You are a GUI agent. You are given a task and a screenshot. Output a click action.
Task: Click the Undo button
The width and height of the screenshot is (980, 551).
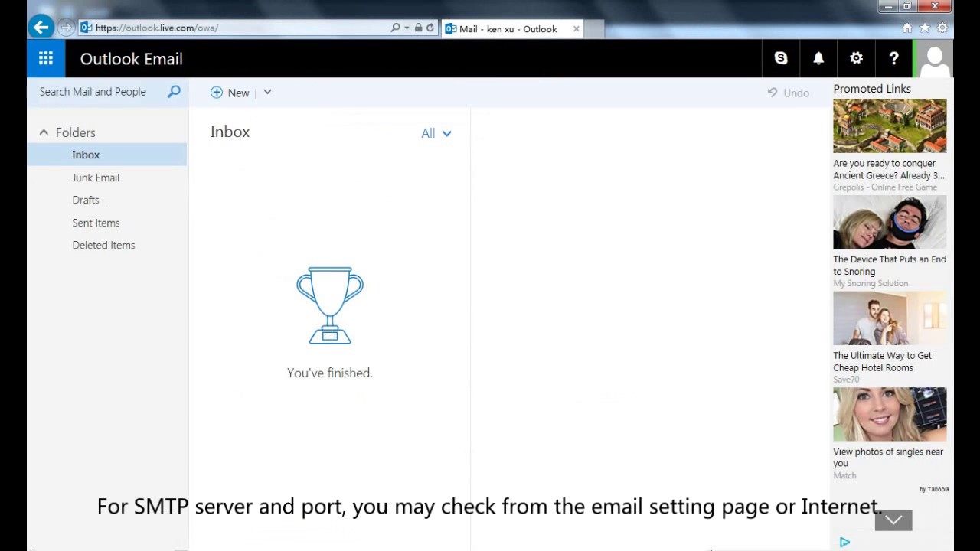(789, 93)
